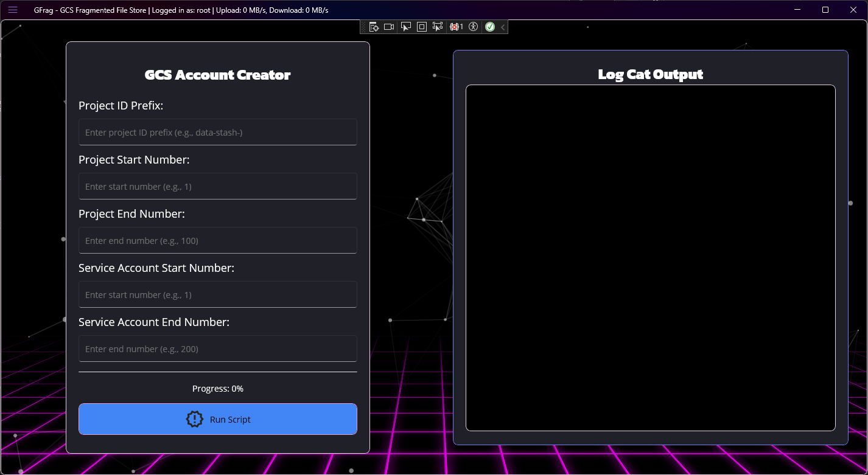Click 'Service Account End Number:' label

tap(154, 322)
